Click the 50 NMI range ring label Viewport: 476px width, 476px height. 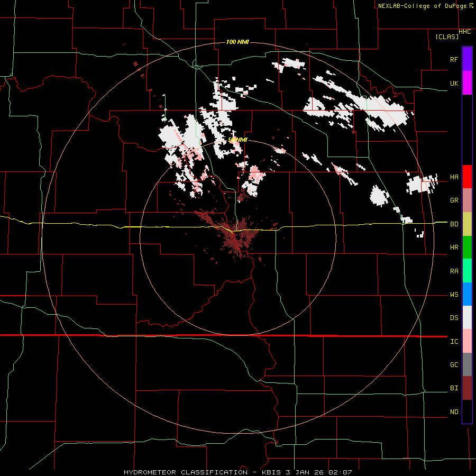[x=237, y=140]
